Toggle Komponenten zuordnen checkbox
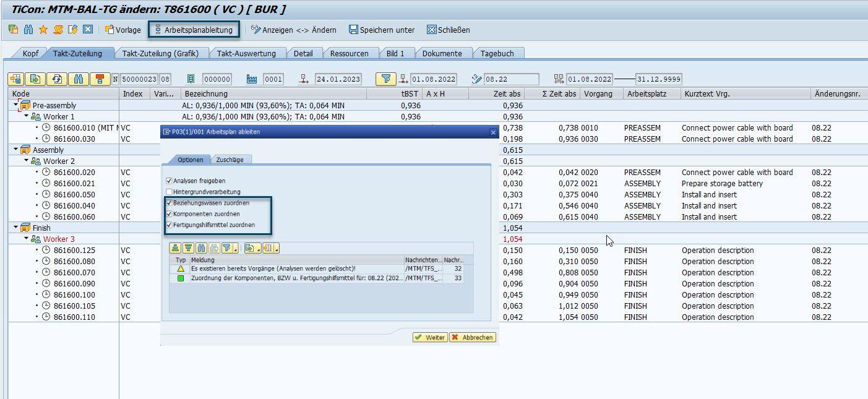The image size is (868, 399). pos(169,214)
